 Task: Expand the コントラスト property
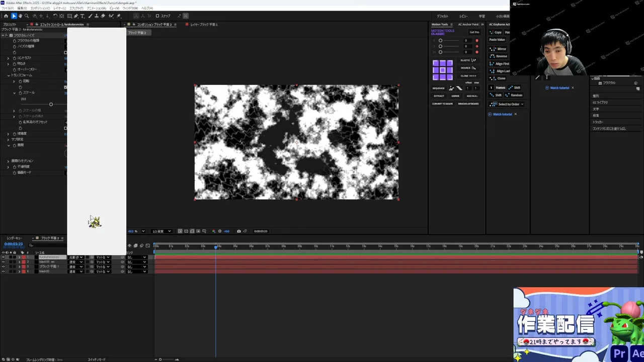tap(8, 58)
